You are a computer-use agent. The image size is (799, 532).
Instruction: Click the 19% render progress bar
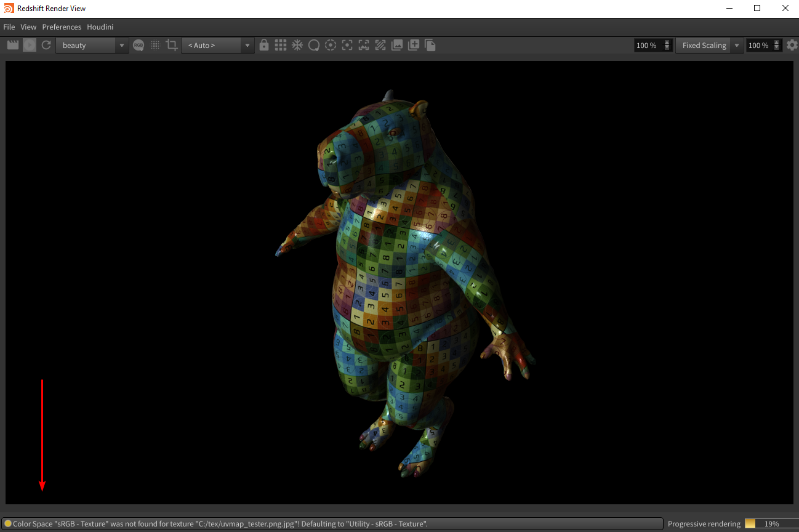pos(771,524)
